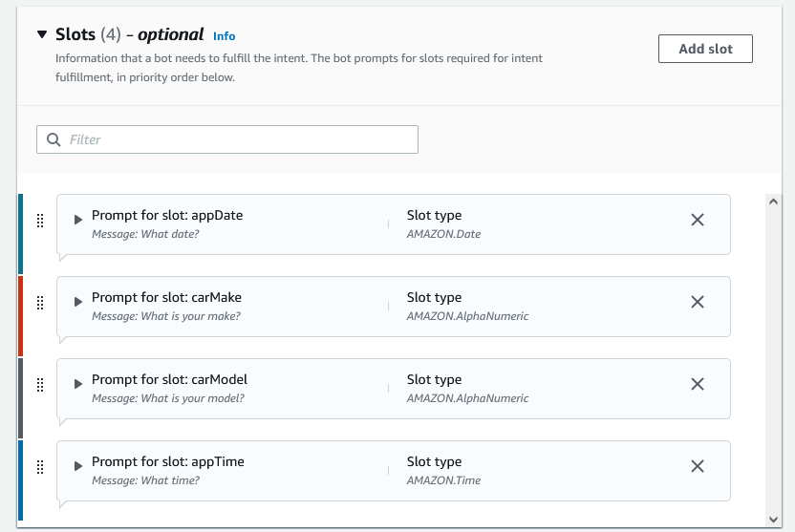795x532 pixels.
Task: Grab the drag handle for carMake slot
Action: (40, 303)
